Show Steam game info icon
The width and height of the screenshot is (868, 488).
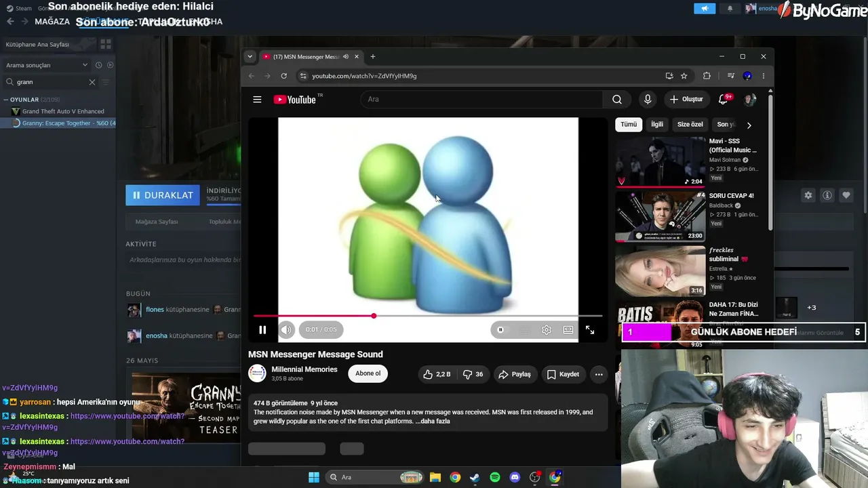point(827,195)
